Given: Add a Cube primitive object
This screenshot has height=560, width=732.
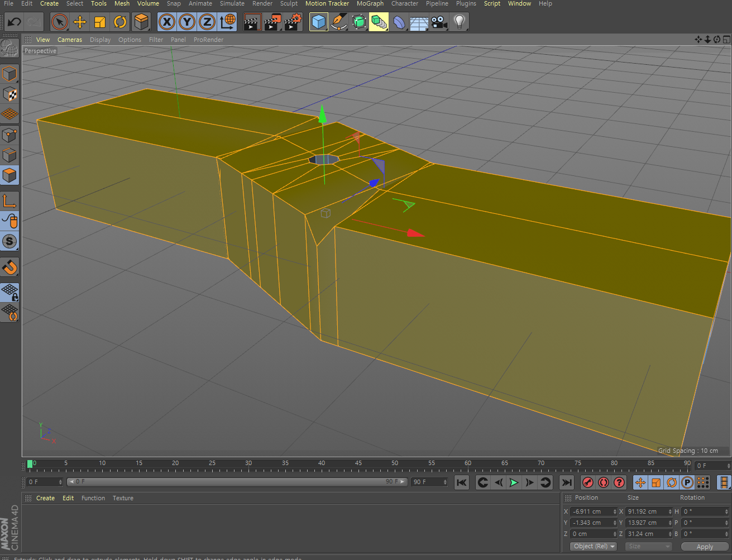Looking at the screenshot, I should click(318, 22).
